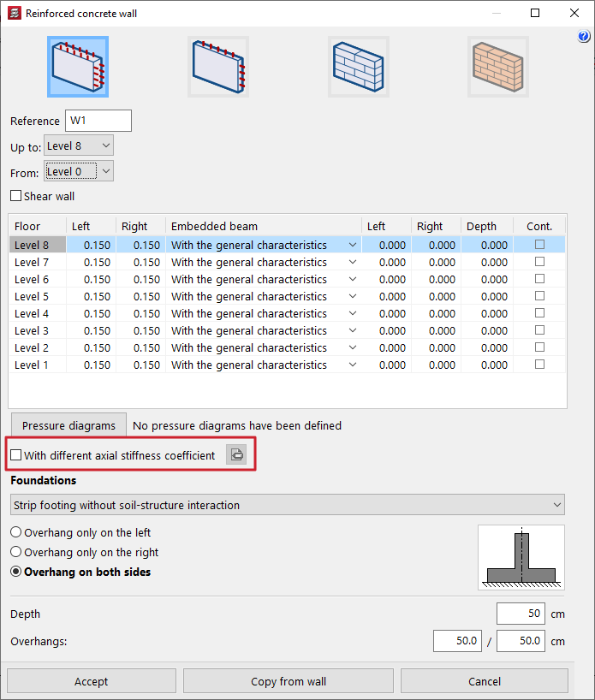
Task: Enable the Shear wall checkbox
Action: coord(16,196)
